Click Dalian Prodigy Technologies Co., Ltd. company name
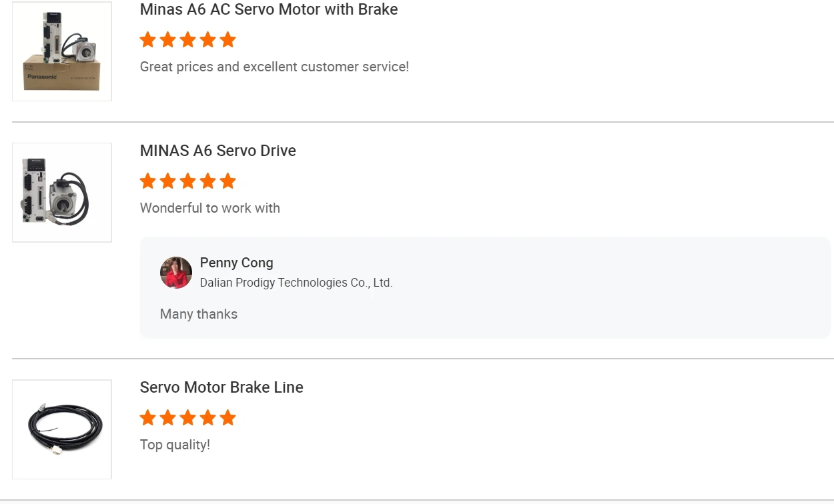834x504 pixels. [x=296, y=283]
